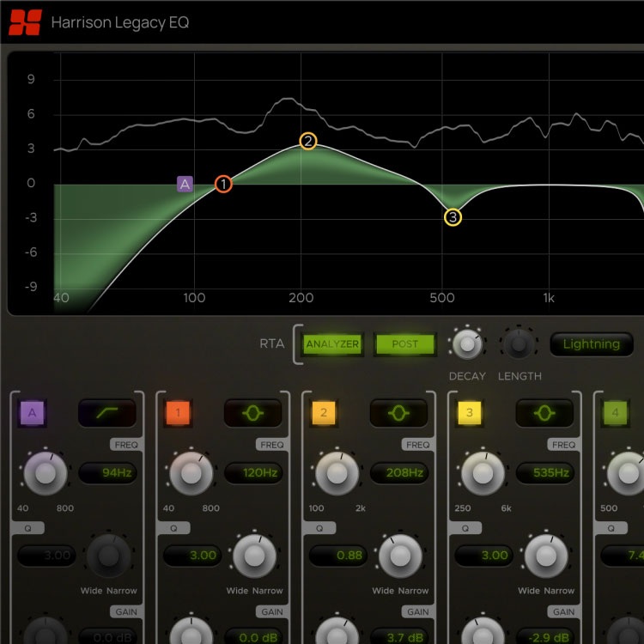Click the 9 dB axis label

(31, 79)
